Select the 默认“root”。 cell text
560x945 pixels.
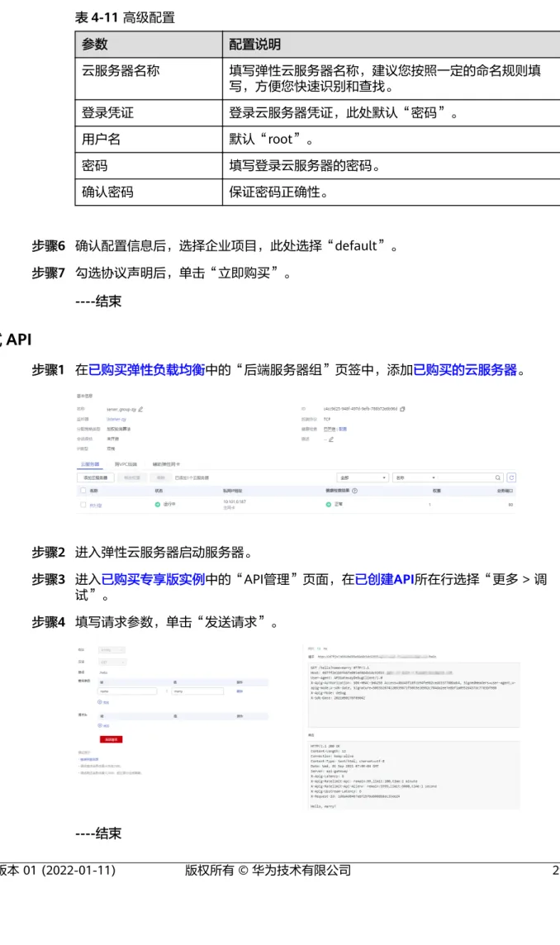click(271, 140)
